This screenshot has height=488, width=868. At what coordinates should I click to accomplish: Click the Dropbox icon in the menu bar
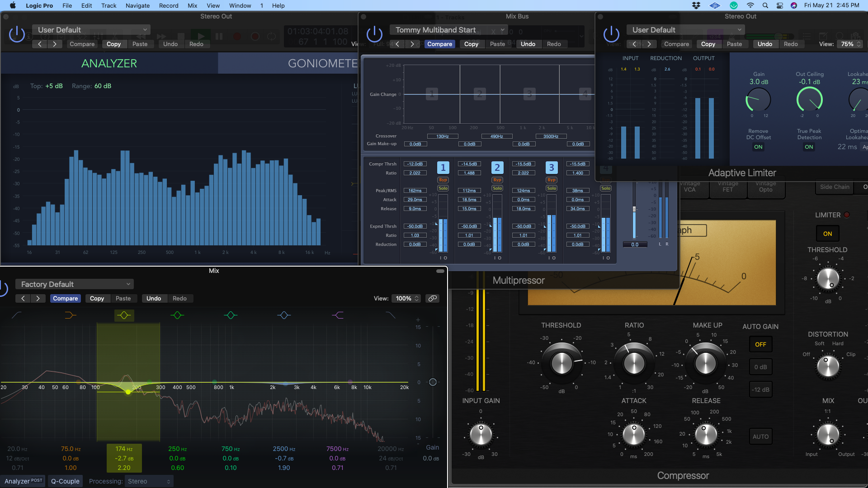tap(696, 5)
